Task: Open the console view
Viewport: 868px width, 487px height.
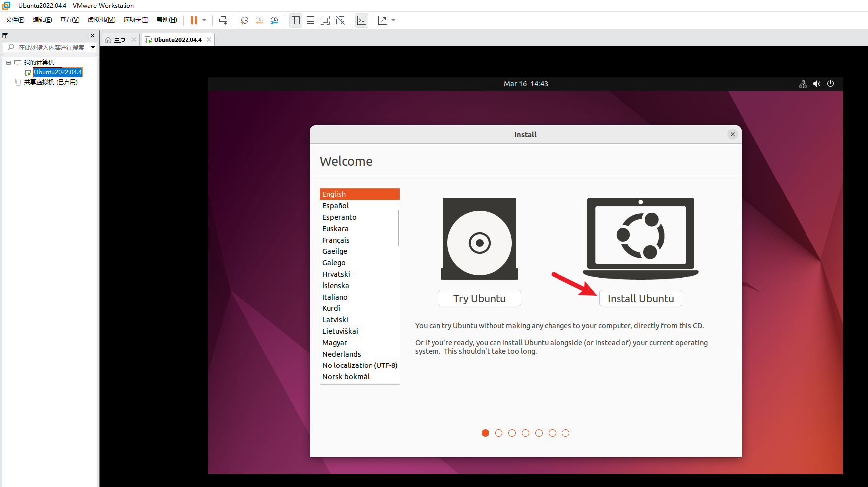Action: pos(362,20)
